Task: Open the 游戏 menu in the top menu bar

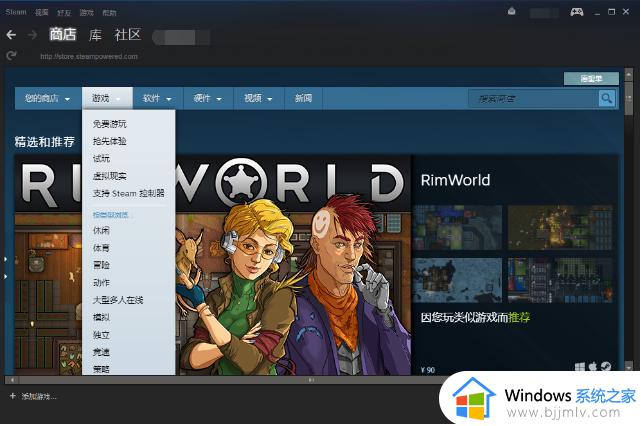Action: (86, 13)
